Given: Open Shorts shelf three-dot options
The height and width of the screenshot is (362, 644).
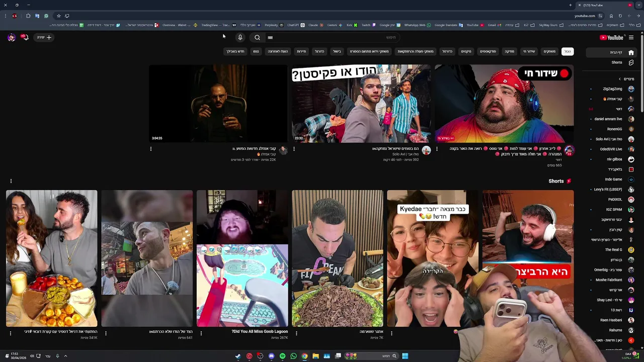Looking at the screenshot, I should (11, 181).
